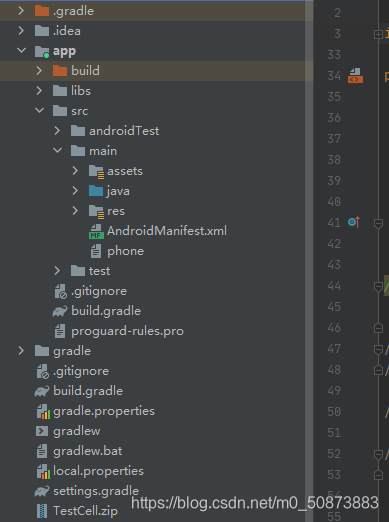
Task: Select gradlew.bat file name
Action: pyautogui.click(x=88, y=451)
